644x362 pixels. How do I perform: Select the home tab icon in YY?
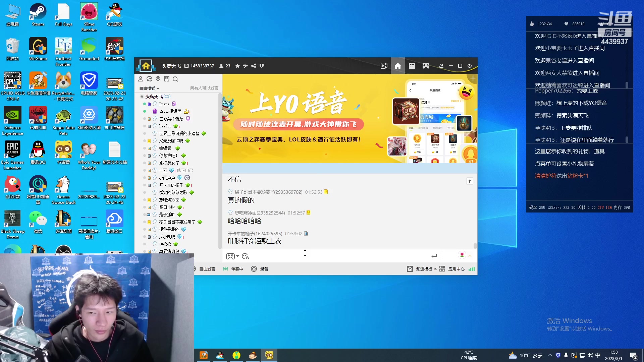point(398,66)
